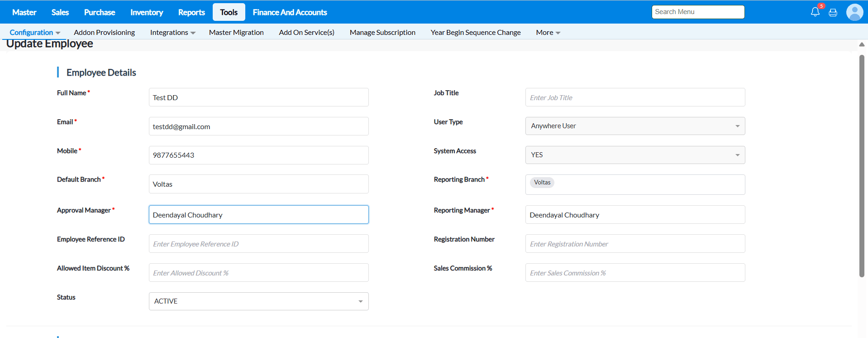Focus the Employee Reference ID field

pos(258,244)
